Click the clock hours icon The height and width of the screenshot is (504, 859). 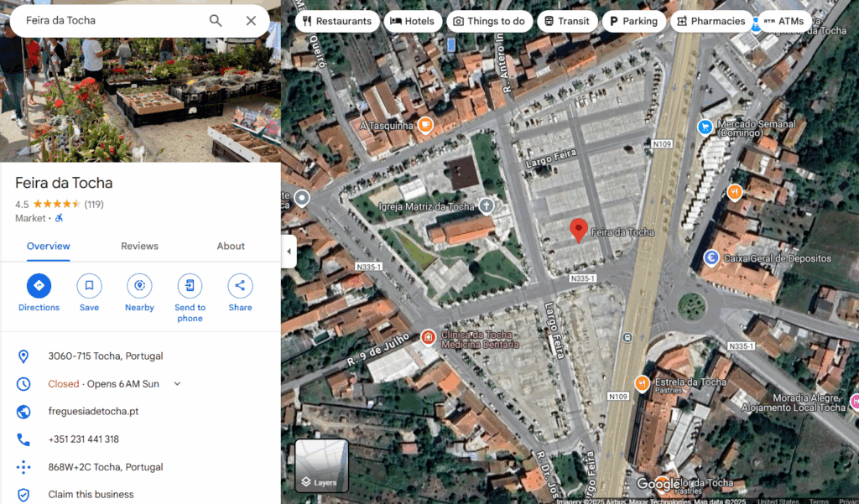click(x=23, y=383)
